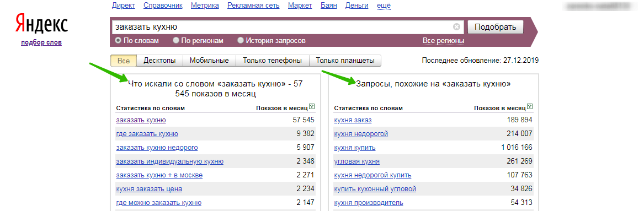Click the 'Подобрать' button
The width and height of the screenshot is (644, 211).
pos(496,27)
